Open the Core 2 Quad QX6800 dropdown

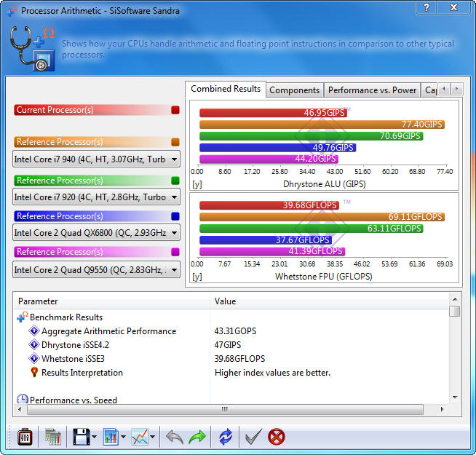[x=96, y=233]
